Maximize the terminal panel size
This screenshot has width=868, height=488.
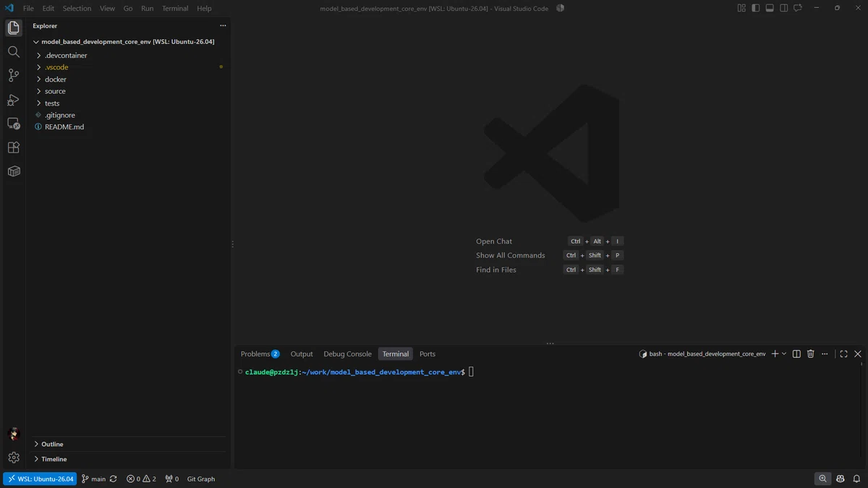(843, 354)
